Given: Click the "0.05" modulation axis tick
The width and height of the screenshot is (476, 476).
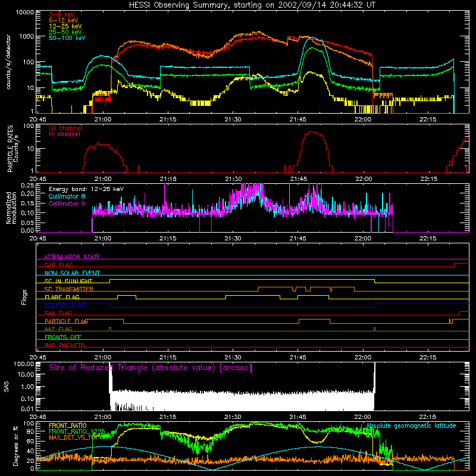Looking at the screenshot, I should pyautogui.click(x=27, y=223).
